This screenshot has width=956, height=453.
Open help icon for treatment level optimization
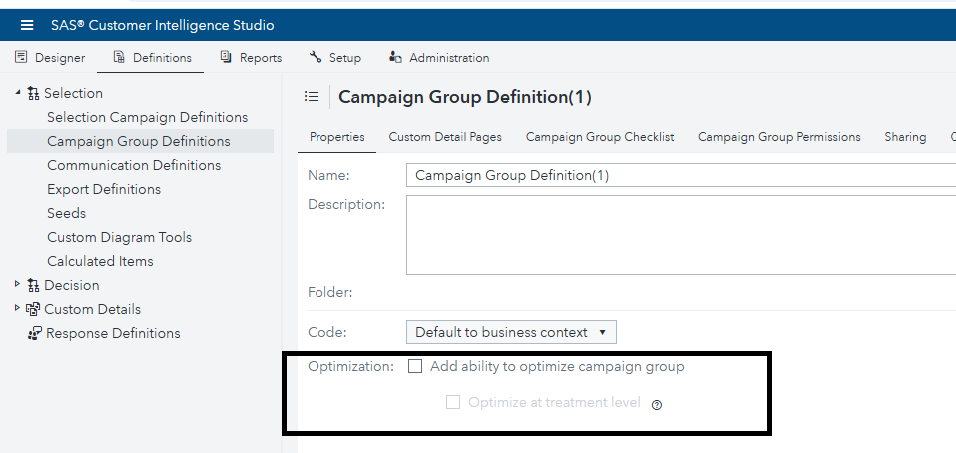(657, 405)
